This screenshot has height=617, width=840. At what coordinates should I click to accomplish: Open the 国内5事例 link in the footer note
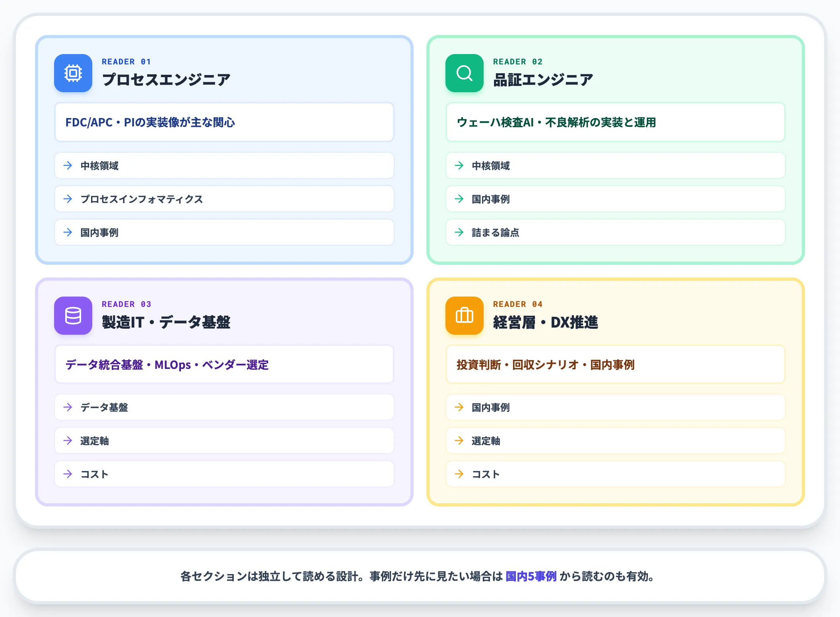(x=531, y=576)
